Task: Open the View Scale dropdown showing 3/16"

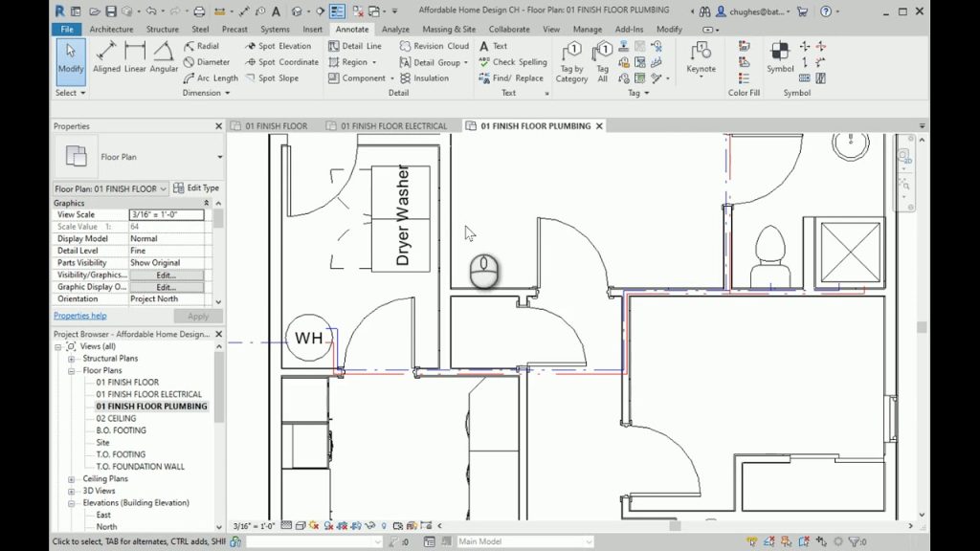Action: click(167, 214)
